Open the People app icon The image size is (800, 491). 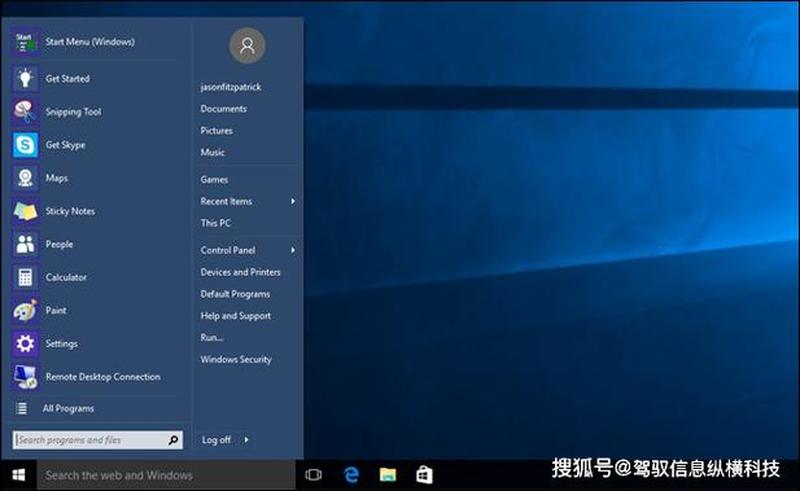pyautogui.click(x=25, y=244)
